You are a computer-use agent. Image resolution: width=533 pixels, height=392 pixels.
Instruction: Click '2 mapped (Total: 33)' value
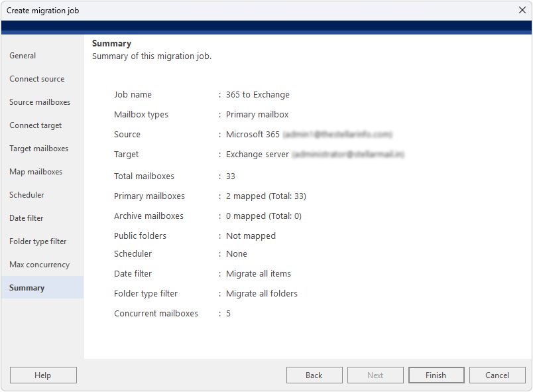266,196
